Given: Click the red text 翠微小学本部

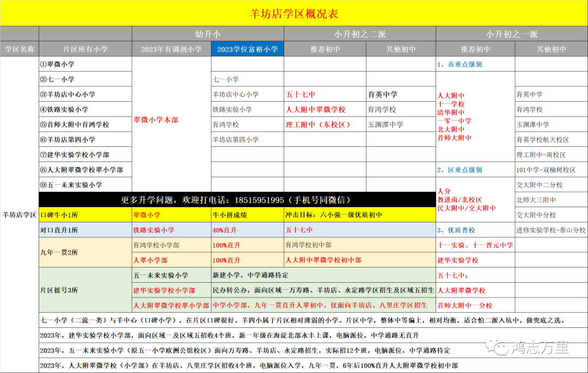Looking at the screenshot, I should [x=156, y=120].
